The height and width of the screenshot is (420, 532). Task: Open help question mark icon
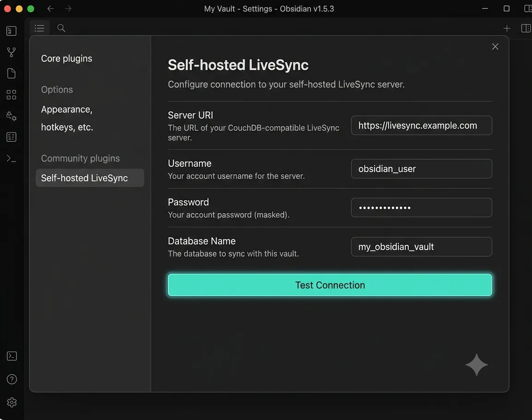click(12, 379)
